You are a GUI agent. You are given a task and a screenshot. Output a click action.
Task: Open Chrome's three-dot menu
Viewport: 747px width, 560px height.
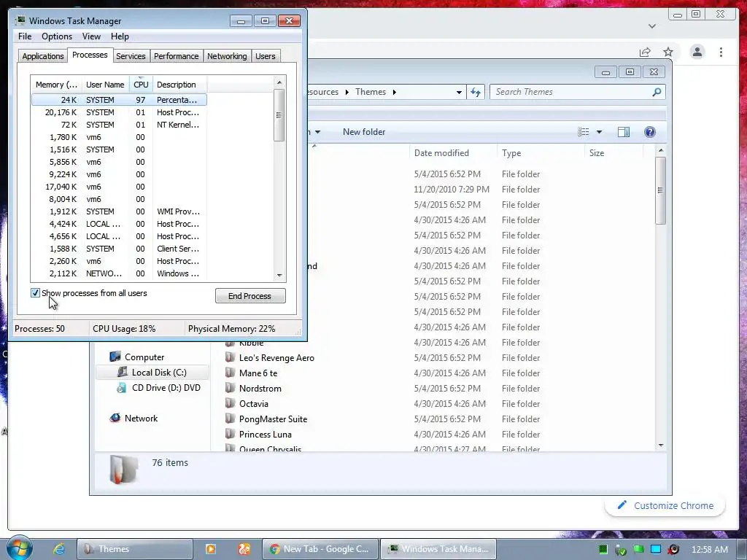pyautogui.click(x=721, y=52)
